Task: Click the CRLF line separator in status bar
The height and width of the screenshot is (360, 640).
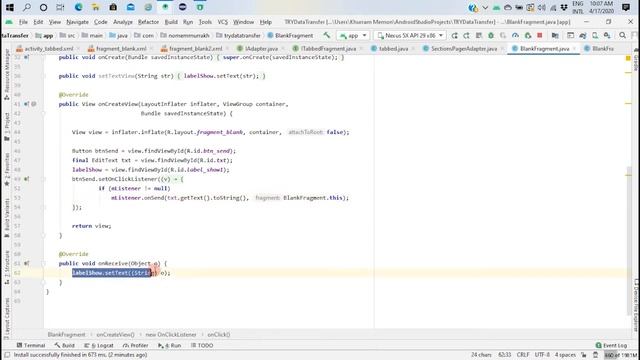Action: coord(523,355)
